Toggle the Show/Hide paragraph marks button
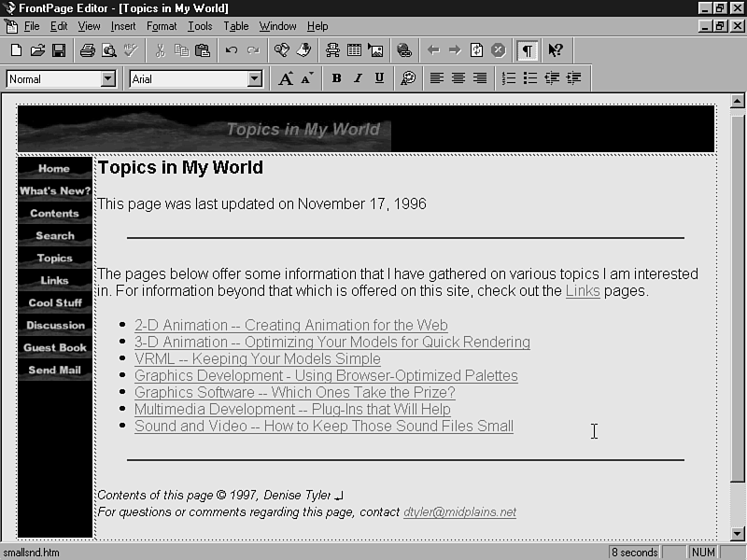This screenshot has width=747, height=560. (529, 50)
